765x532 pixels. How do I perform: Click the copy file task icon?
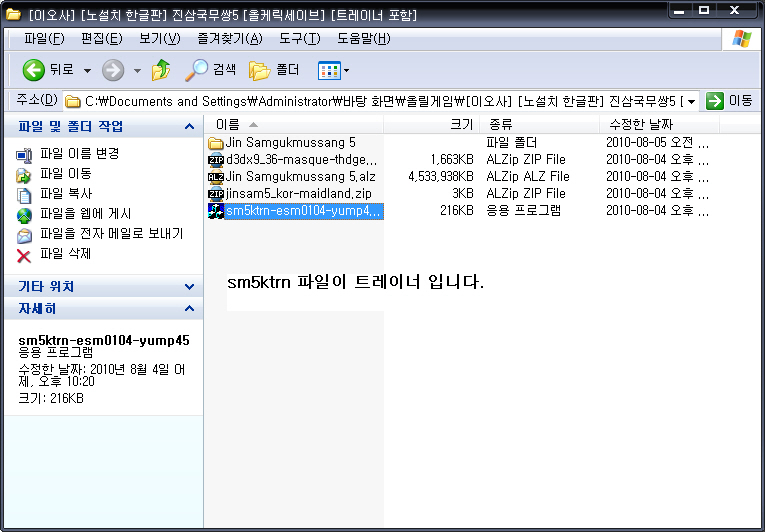24,195
